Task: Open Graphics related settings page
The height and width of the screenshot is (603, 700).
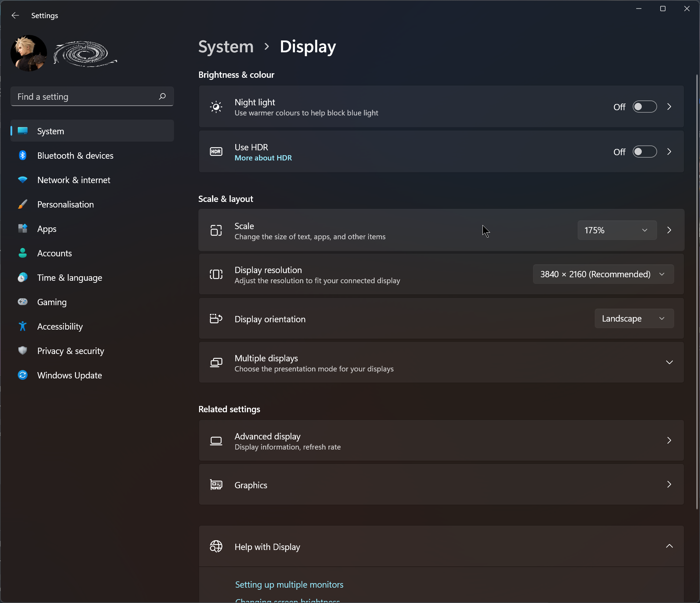Action: click(441, 484)
